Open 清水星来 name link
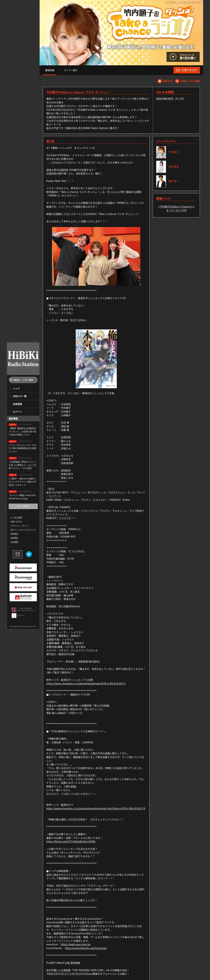Screen dimensions: 210x980 pyautogui.click(x=174, y=167)
